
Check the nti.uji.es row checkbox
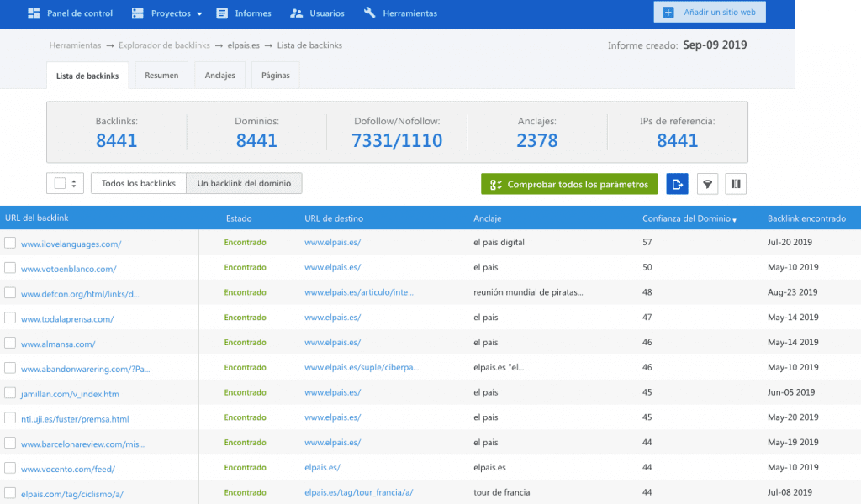pyautogui.click(x=10, y=417)
